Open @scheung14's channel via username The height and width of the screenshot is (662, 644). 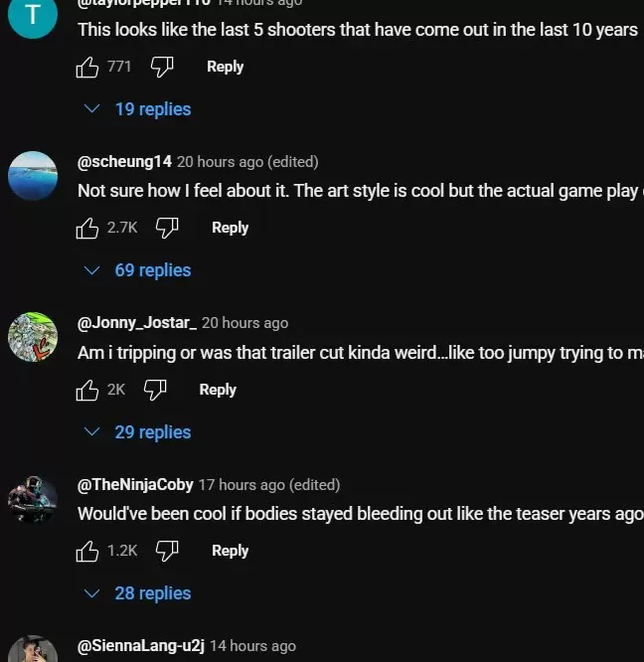(124, 162)
